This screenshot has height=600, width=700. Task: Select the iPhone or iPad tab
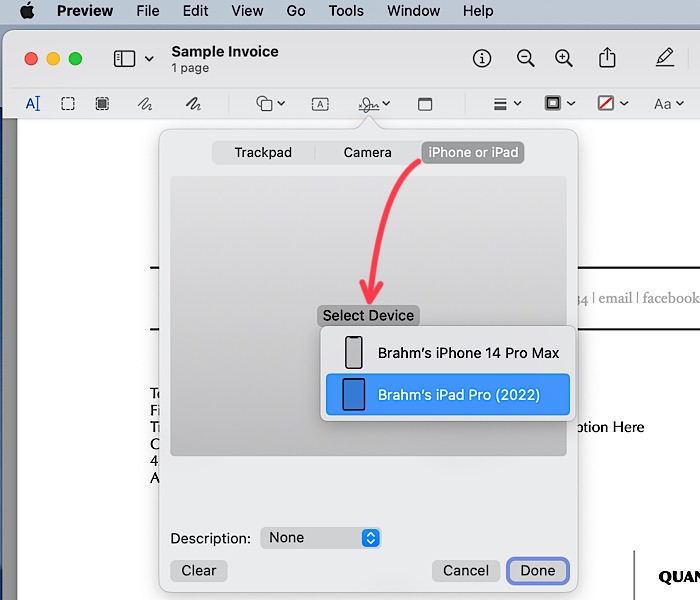(473, 153)
